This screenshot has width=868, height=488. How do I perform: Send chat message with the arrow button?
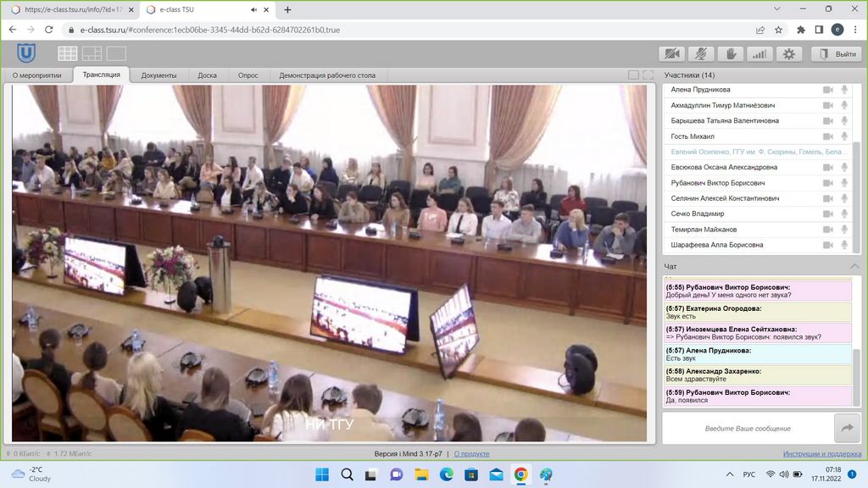847,428
